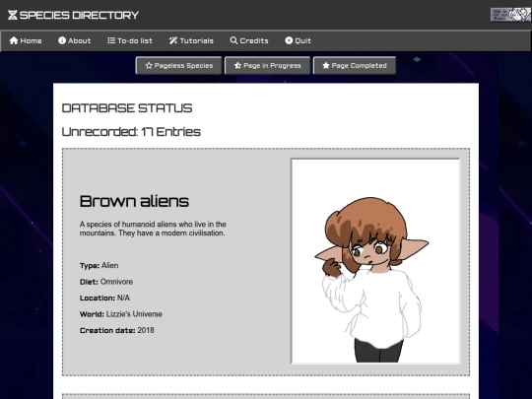
Task: Open the Species Directory site title
Action: (x=79, y=15)
